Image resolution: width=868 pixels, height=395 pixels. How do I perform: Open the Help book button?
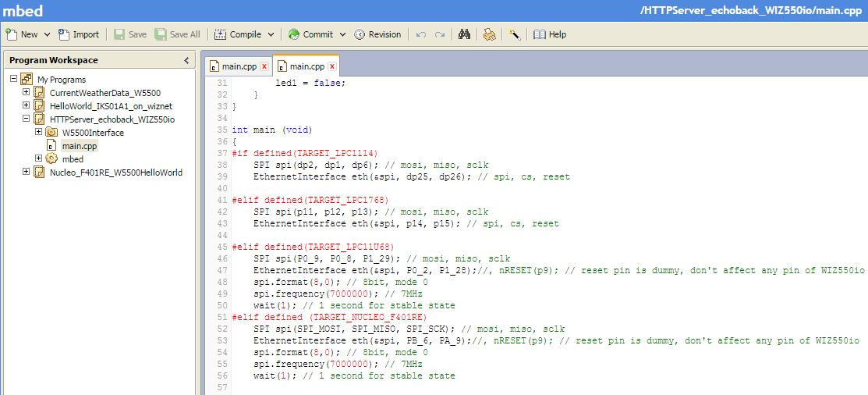pyautogui.click(x=550, y=34)
